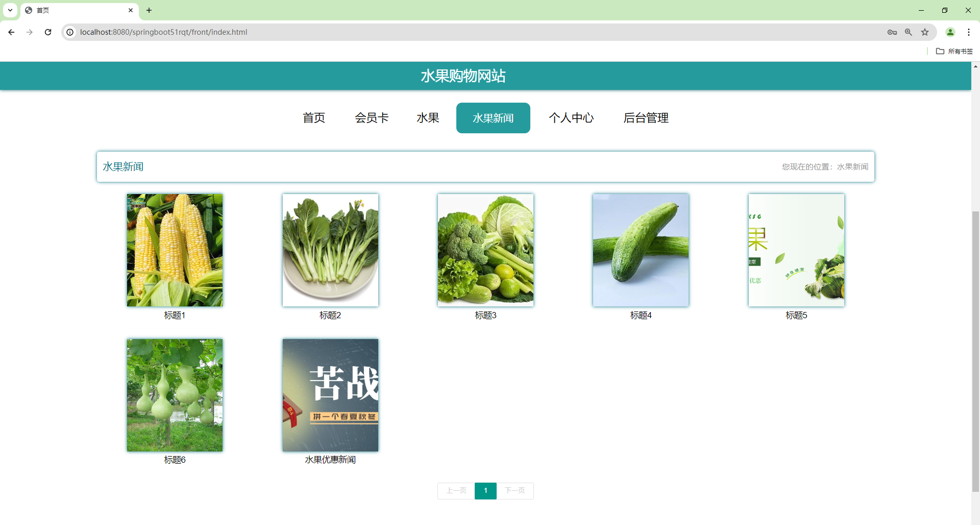The width and height of the screenshot is (980, 525).
Task: Open the saved passwords key icon
Action: coord(892,32)
